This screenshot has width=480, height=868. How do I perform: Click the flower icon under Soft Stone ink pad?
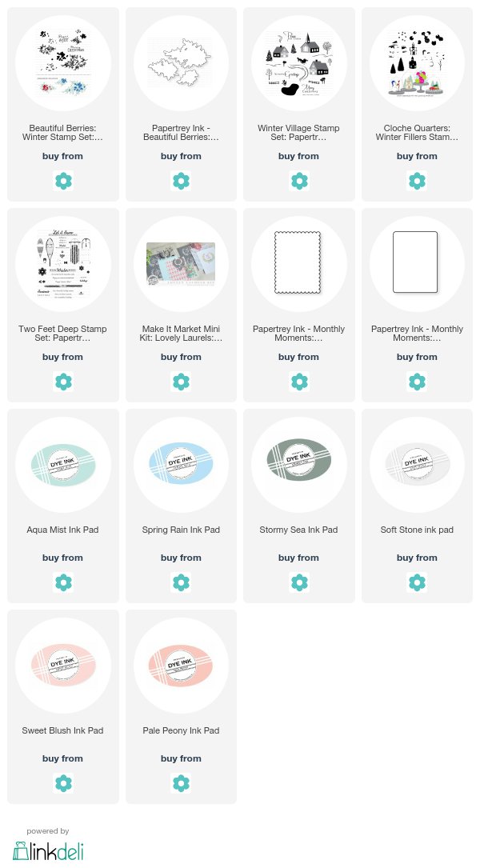point(417,582)
